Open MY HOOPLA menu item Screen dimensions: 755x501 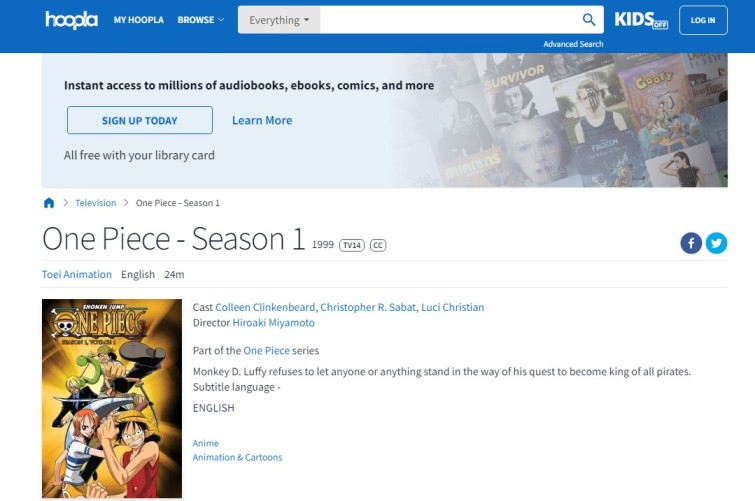139,20
